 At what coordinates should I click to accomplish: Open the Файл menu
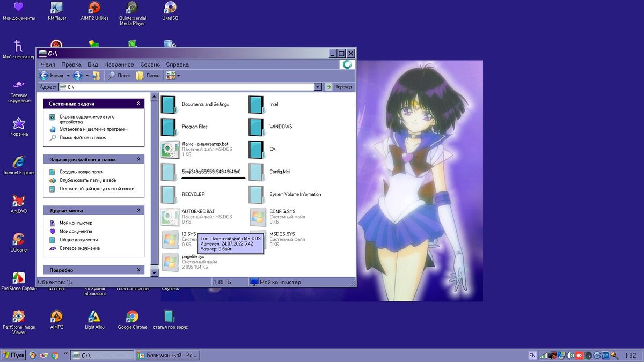tap(48, 64)
